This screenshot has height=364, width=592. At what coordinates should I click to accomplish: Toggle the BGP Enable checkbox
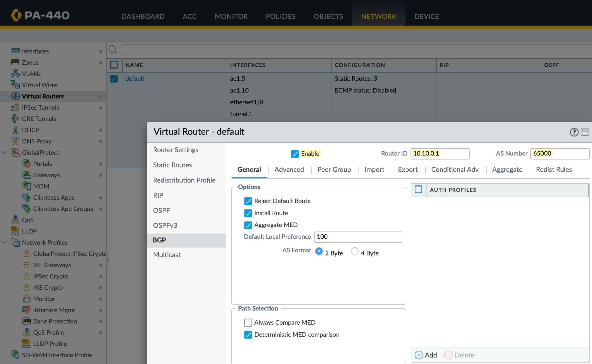pos(295,154)
